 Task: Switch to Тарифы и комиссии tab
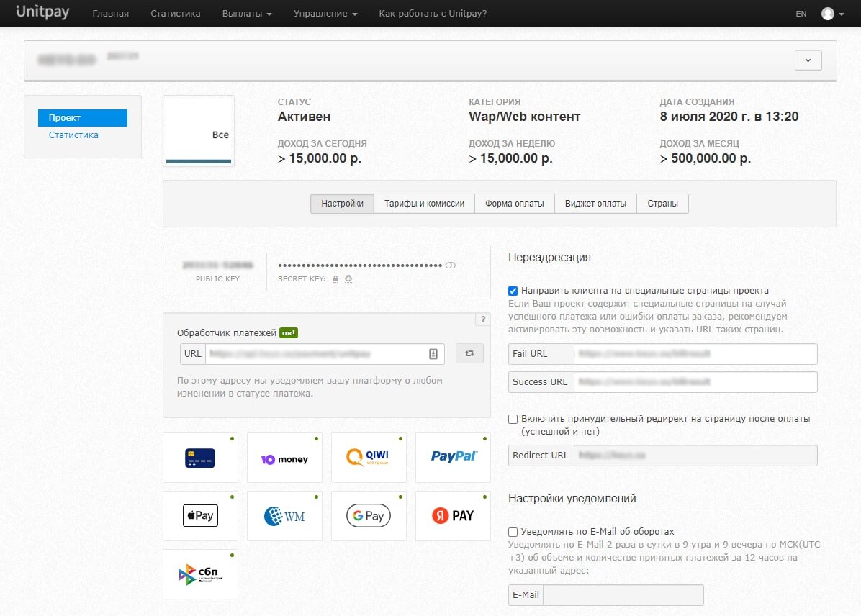pyautogui.click(x=425, y=204)
